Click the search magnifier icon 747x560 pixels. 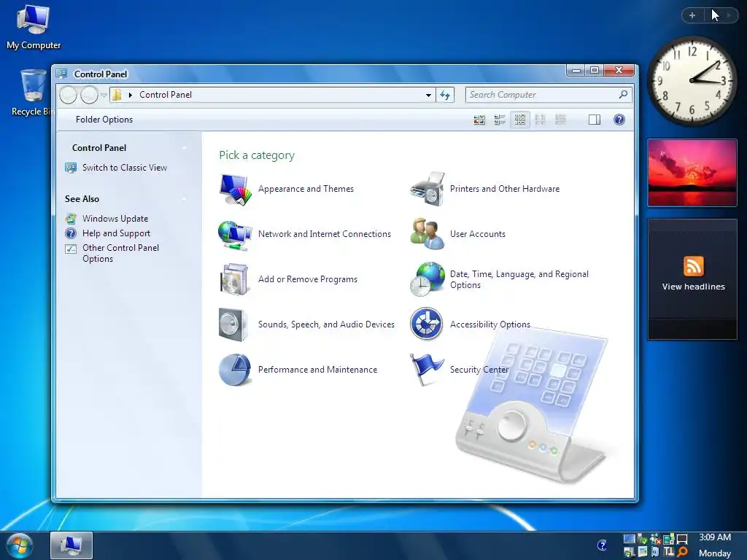(x=623, y=95)
